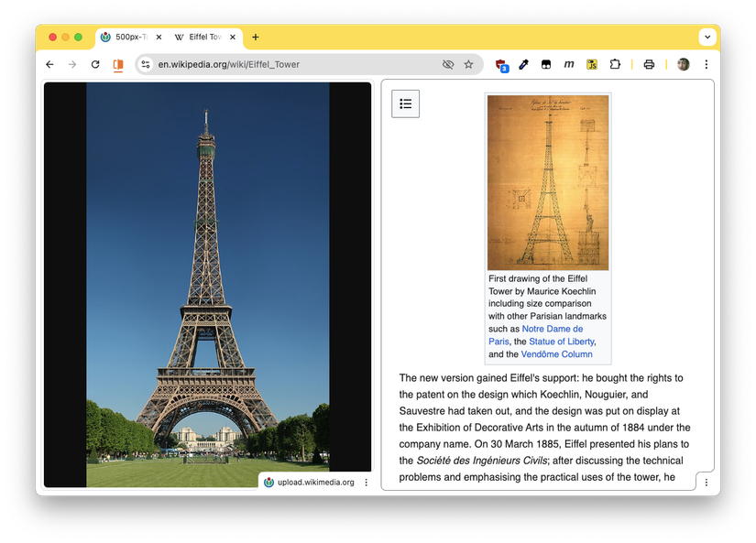
Task: Open the browser three-dot menu
Action: click(706, 64)
